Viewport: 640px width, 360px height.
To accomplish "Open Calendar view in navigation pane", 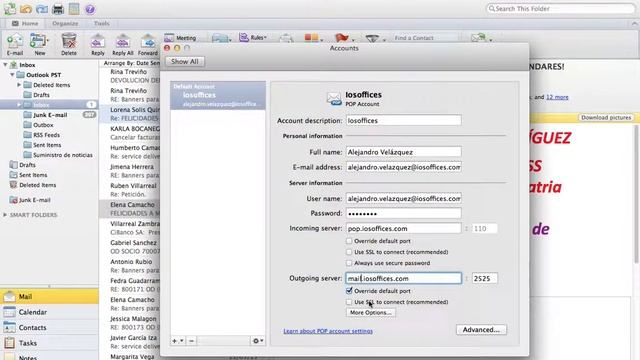I will click(x=49, y=312).
